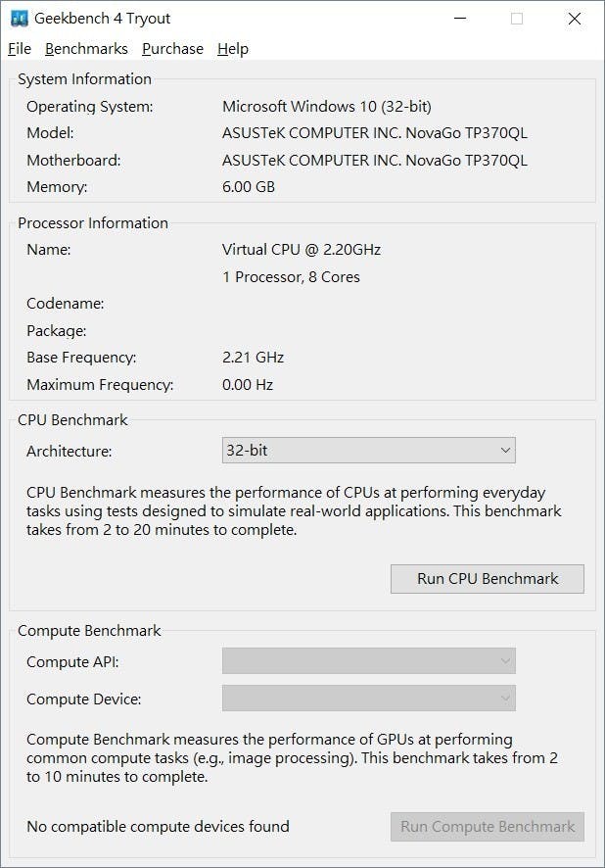Image resolution: width=605 pixels, height=868 pixels.
Task: Click the 6.00 GB memory value
Action: 249,186
